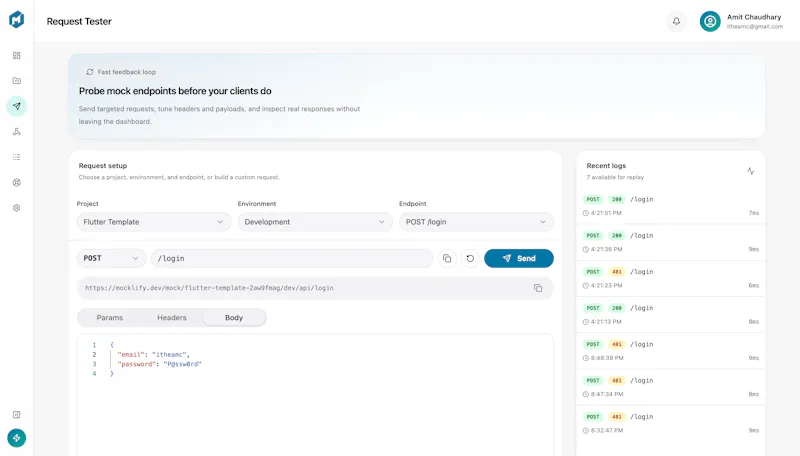Copy the full mock URL

[x=538, y=288]
